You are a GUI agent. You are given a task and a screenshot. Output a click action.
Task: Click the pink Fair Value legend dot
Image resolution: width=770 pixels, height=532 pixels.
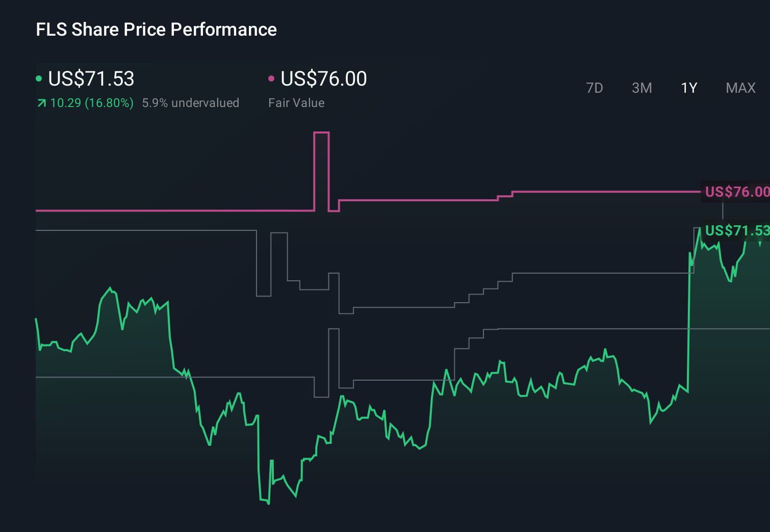pos(271,77)
